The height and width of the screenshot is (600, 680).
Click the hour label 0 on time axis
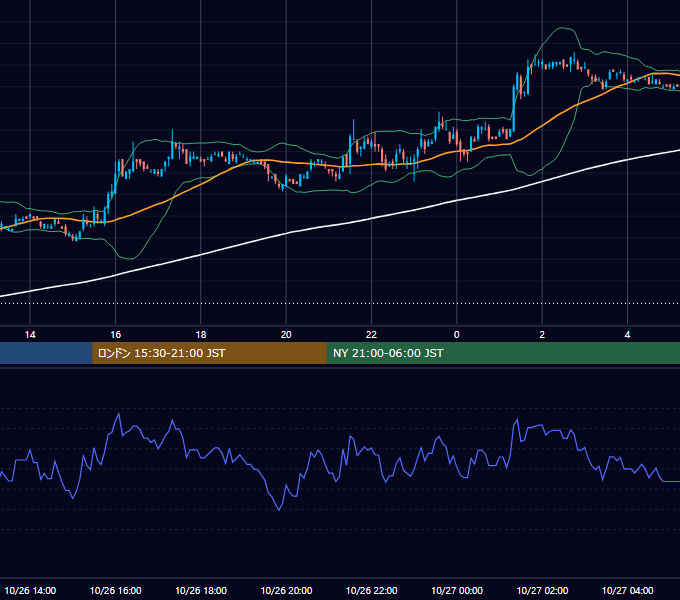coord(456,335)
